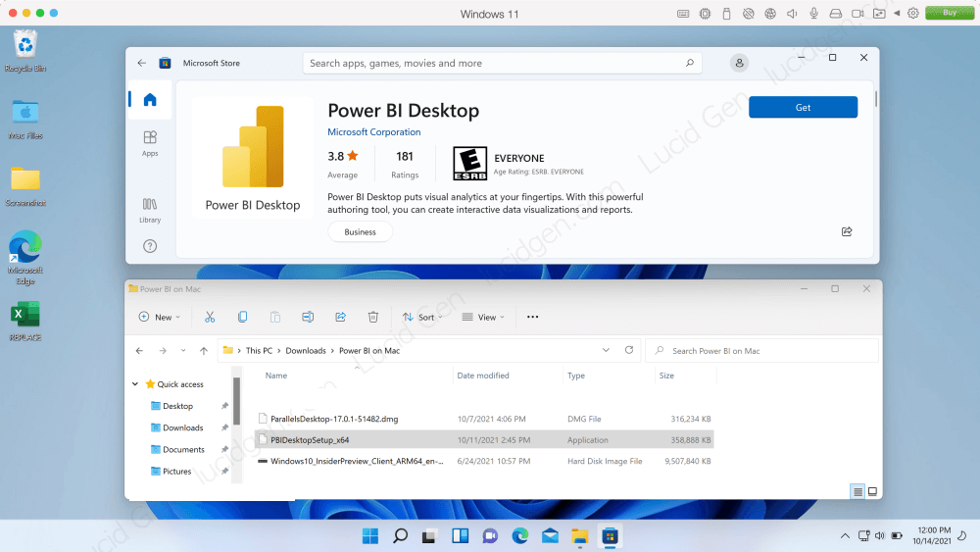Switch to Details view layout icon
The height and width of the screenshot is (552, 980).
pyautogui.click(x=857, y=492)
